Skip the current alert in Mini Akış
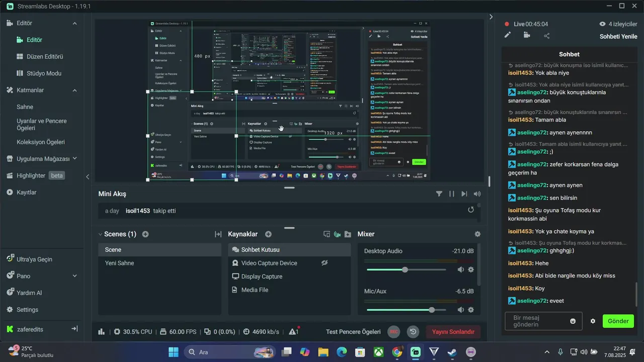 tap(464, 194)
